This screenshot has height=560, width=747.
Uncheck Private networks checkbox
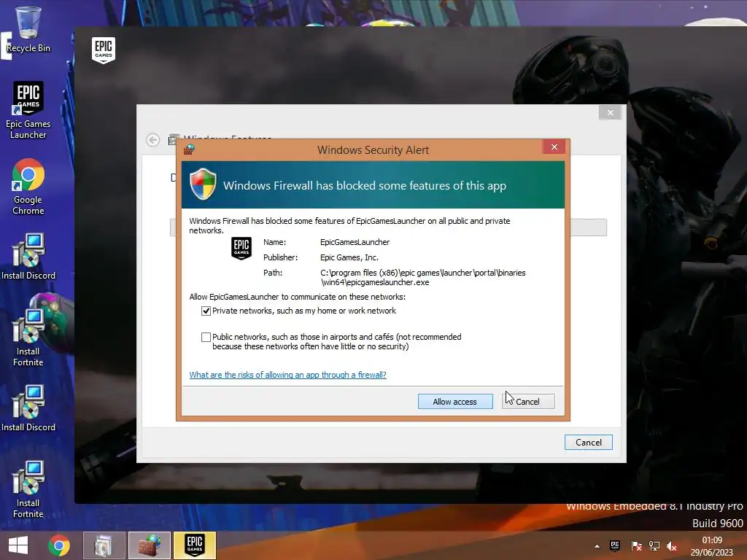point(206,311)
